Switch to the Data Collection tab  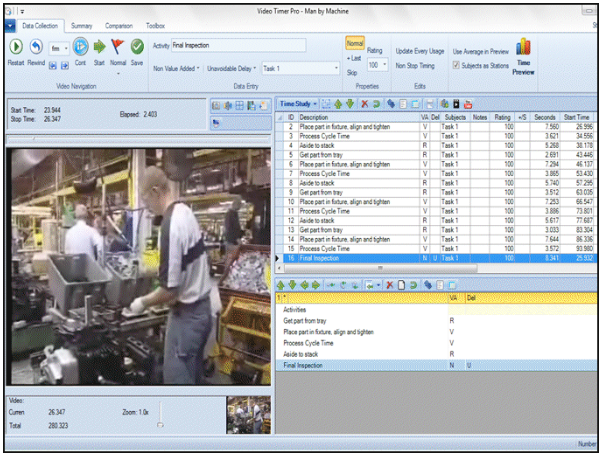tap(40, 26)
